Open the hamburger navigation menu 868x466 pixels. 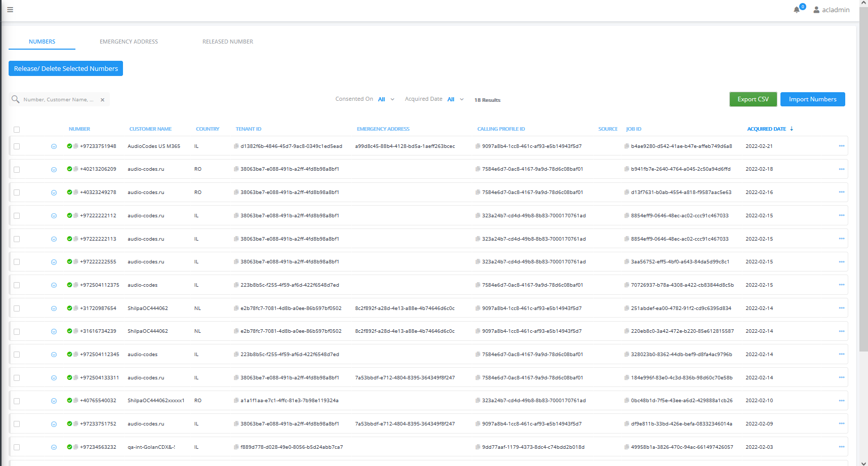click(x=10, y=10)
